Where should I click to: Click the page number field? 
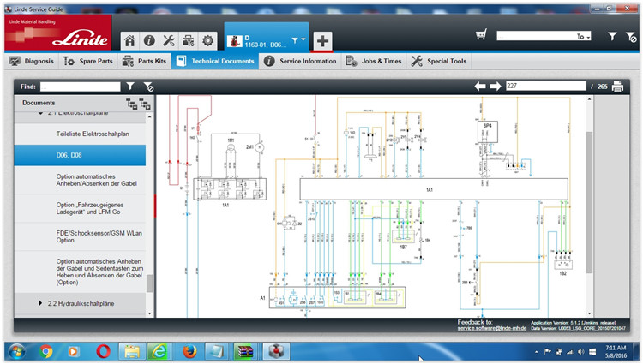pyautogui.click(x=546, y=86)
